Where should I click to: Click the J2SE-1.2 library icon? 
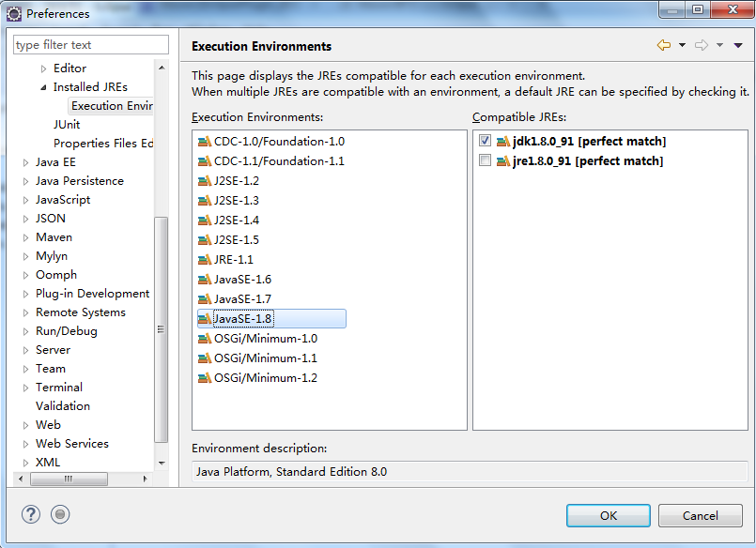[x=205, y=180]
